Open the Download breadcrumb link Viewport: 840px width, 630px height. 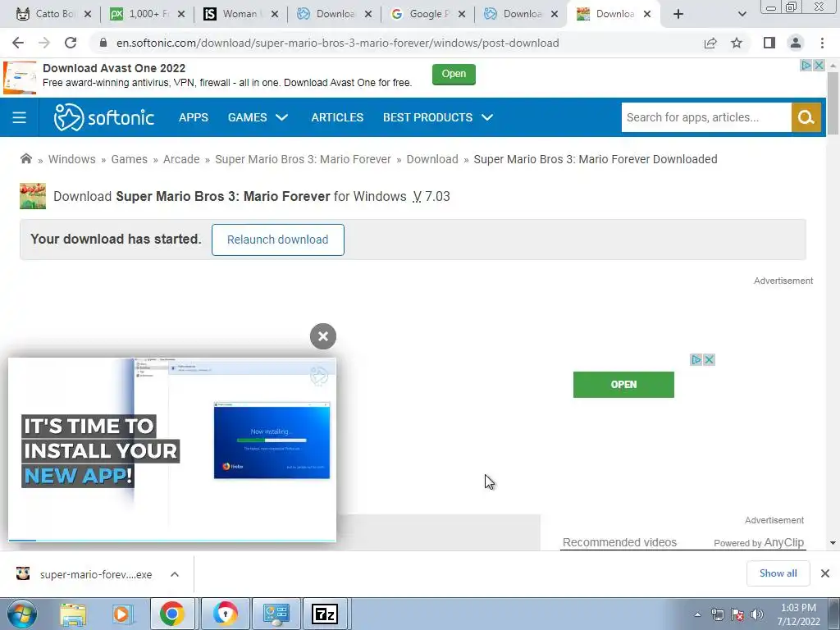(x=432, y=159)
